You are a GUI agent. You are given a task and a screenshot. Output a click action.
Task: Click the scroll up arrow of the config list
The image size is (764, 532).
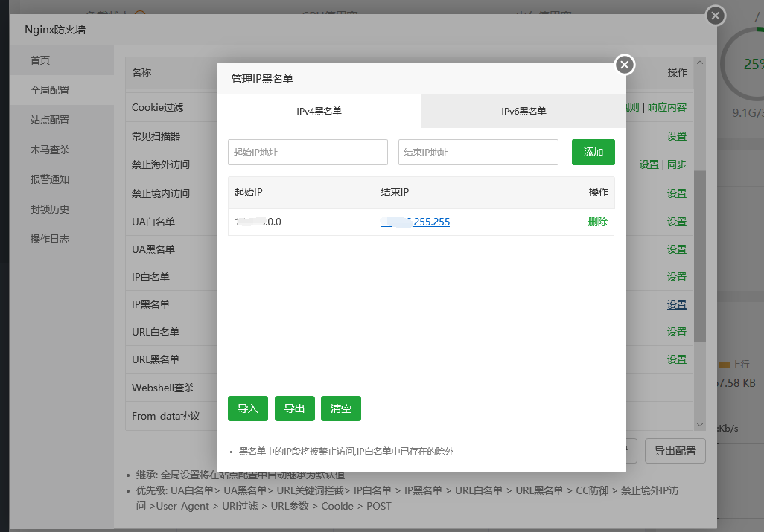tap(700, 63)
